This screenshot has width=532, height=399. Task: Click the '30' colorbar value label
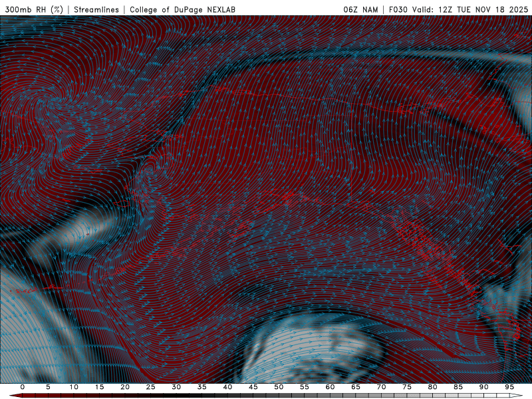176,387
